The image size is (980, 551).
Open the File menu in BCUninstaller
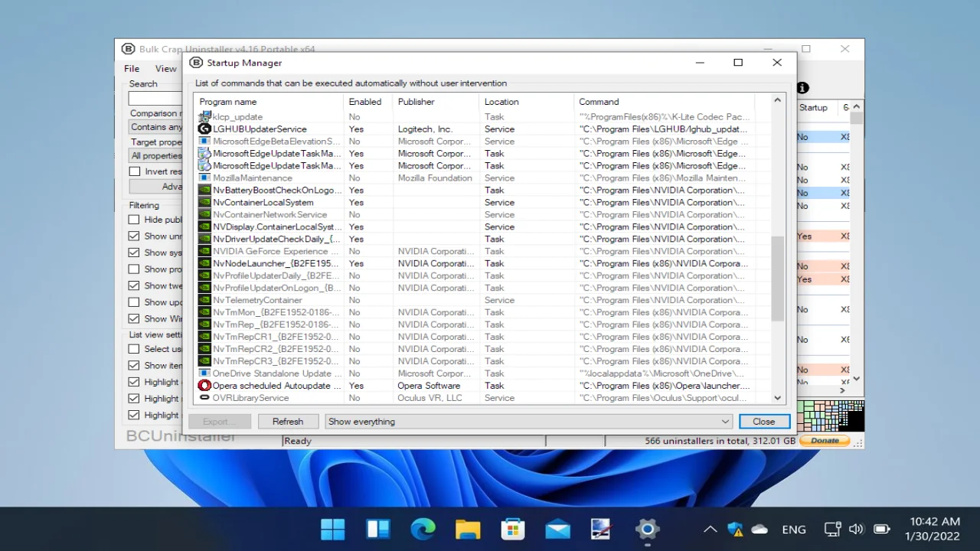click(x=132, y=68)
